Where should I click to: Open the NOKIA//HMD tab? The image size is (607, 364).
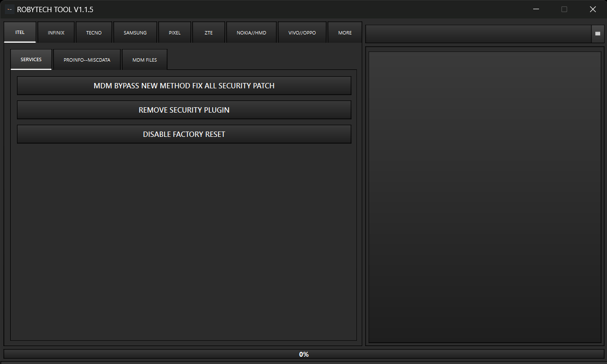(251, 33)
